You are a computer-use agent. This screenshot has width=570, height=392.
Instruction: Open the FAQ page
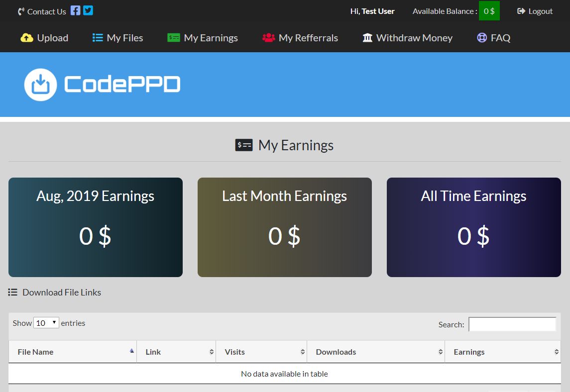pos(494,38)
